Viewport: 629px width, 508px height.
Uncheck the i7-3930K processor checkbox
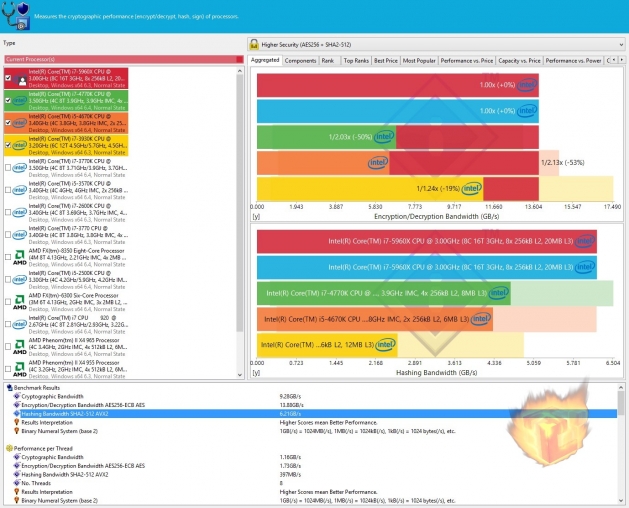point(8,145)
